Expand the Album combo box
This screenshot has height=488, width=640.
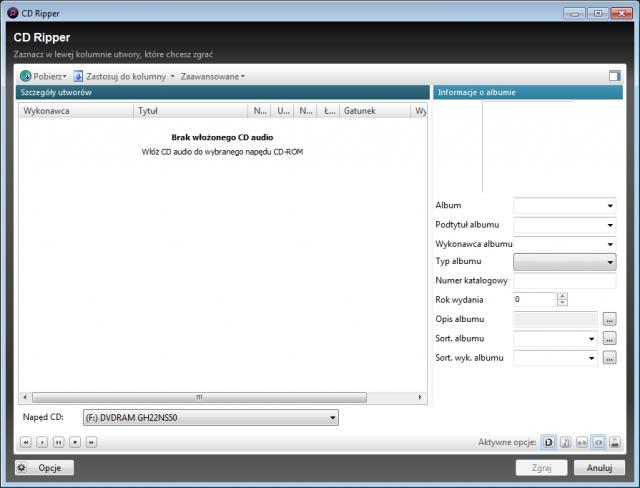click(610, 206)
